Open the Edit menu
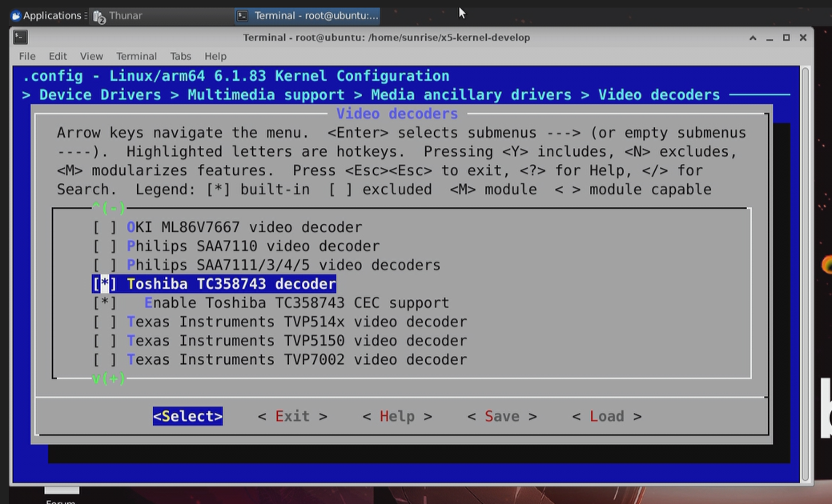This screenshot has width=832, height=504. pos(58,56)
